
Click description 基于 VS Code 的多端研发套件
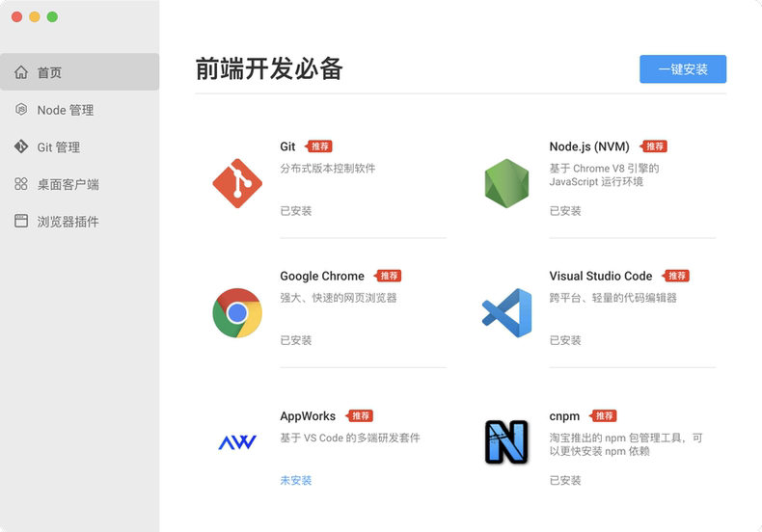350,438
